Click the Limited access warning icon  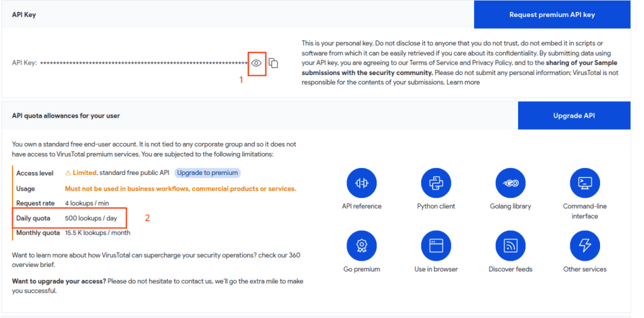coord(68,173)
